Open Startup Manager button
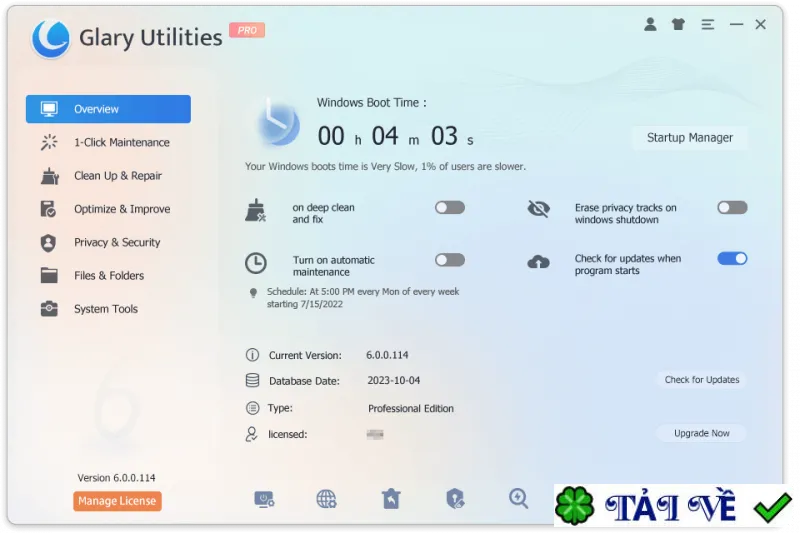The height and width of the screenshot is (533, 800). (x=690, y=138)
